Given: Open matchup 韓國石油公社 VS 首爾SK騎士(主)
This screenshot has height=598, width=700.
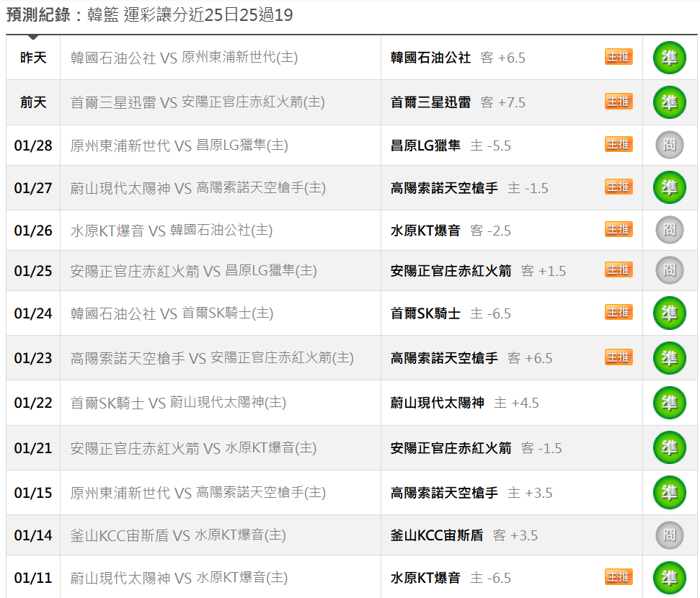Looking at the screenshot, I should pos(172,313).
